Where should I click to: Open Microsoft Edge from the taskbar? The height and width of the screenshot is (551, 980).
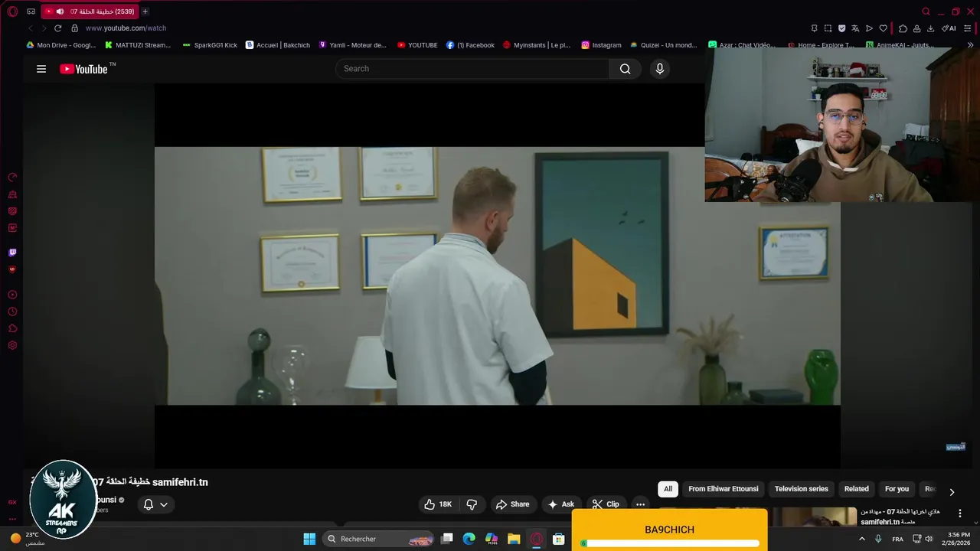469,539
